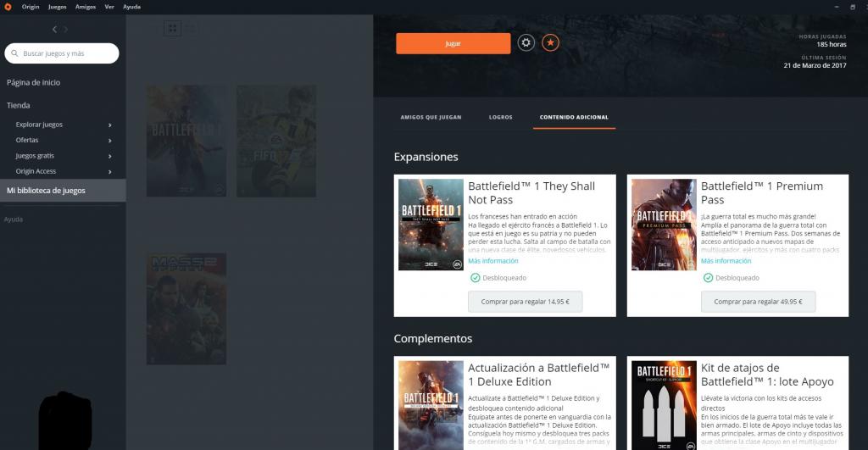Select the Contenido adicional tab
The width and height of the screenshot is (868, 450).
click(x=574, y=117)
